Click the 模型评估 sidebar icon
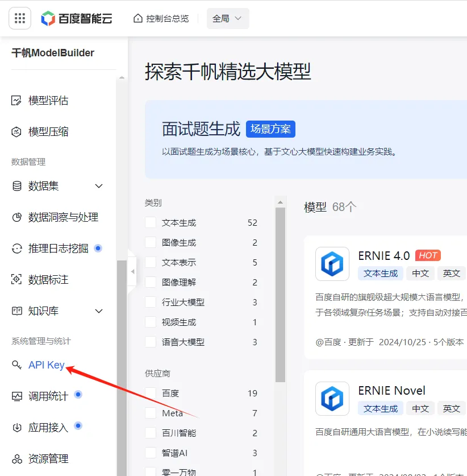The height and width of the screenshot is (476, 467). (x=16, y=101)
